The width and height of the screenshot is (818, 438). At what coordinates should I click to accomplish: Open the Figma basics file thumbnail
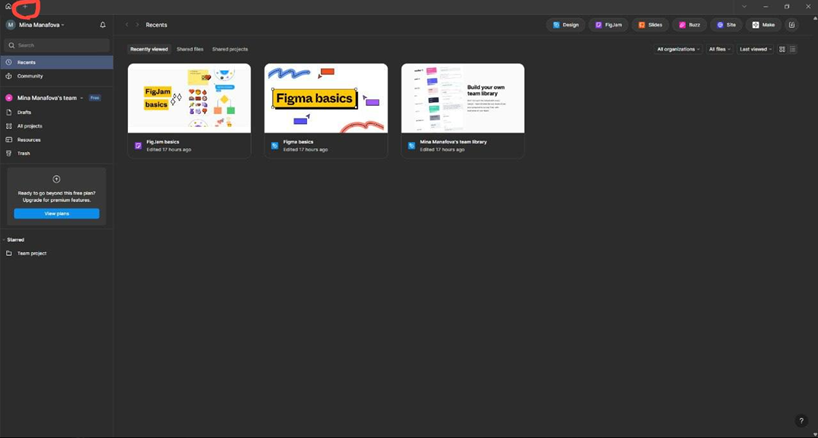(x=325, y=98)
